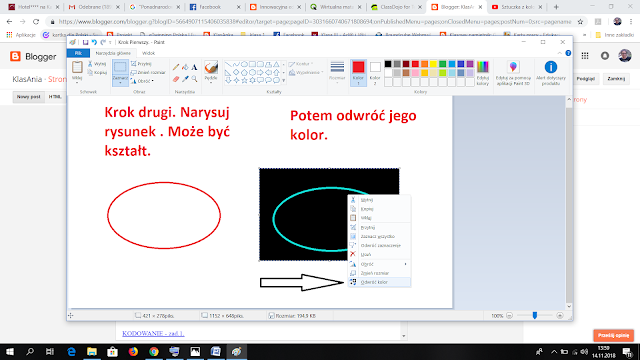Click the Undo arrow in Paint title bar
The width and height of the screenshot is (640, 360).
click(94, 42)
